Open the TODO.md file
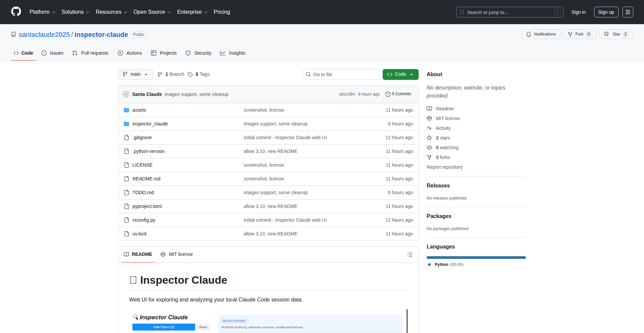 point(143,192)
